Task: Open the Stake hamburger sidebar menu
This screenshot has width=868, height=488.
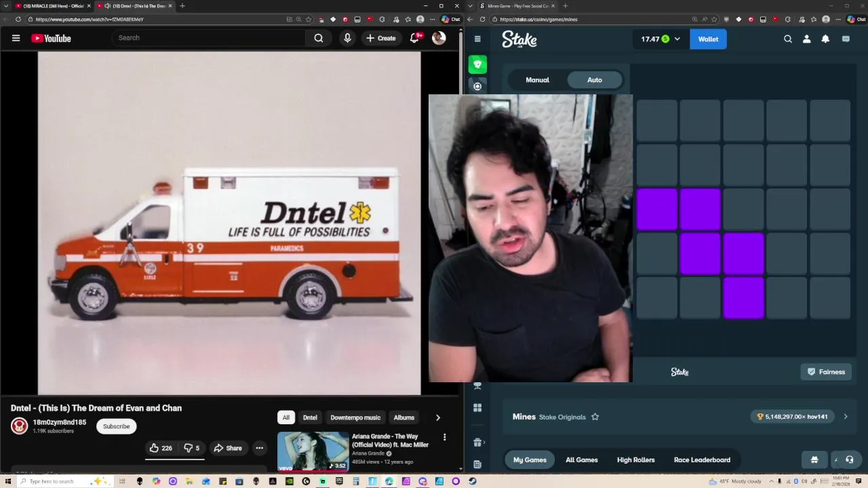Action: (x=477, y=39)
